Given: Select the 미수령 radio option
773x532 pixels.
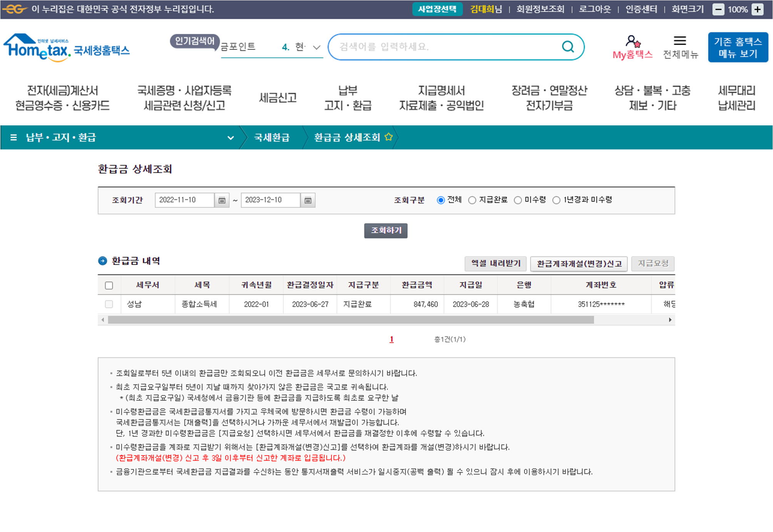Looking at the screenshot, I should pos(518,200).
